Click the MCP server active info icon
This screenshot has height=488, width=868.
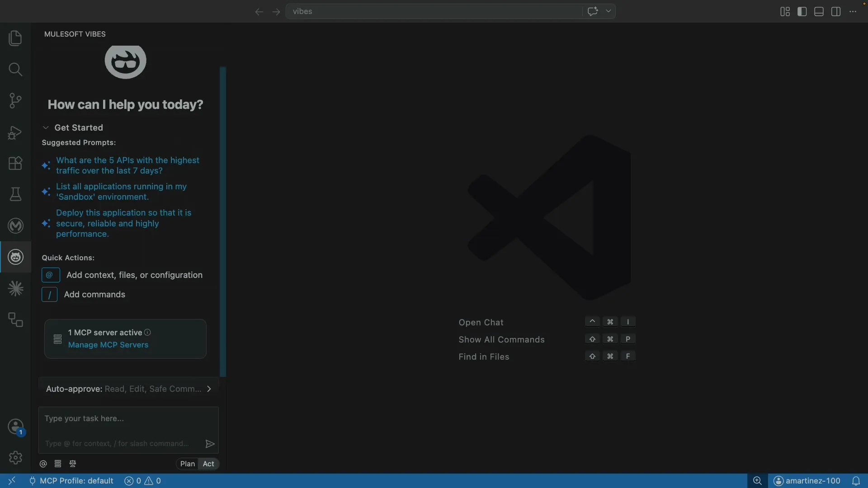tap(147, 333)
